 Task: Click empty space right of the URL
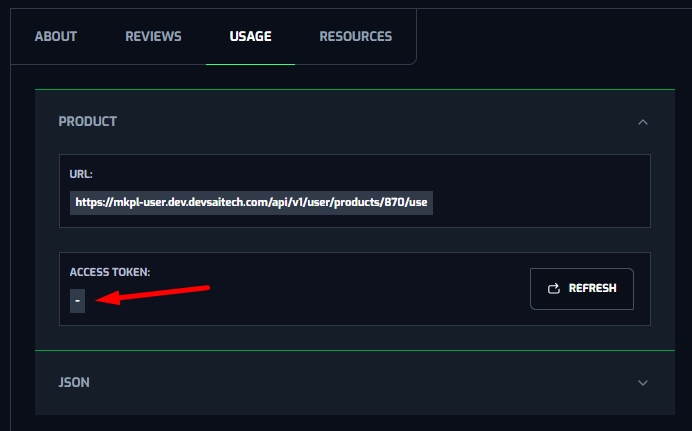(x=540, y=203)
